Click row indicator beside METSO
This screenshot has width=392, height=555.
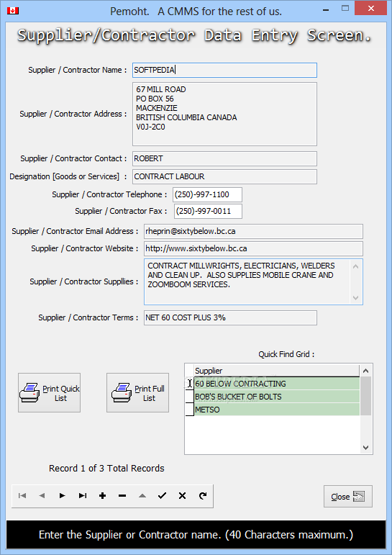coord(190,410)
